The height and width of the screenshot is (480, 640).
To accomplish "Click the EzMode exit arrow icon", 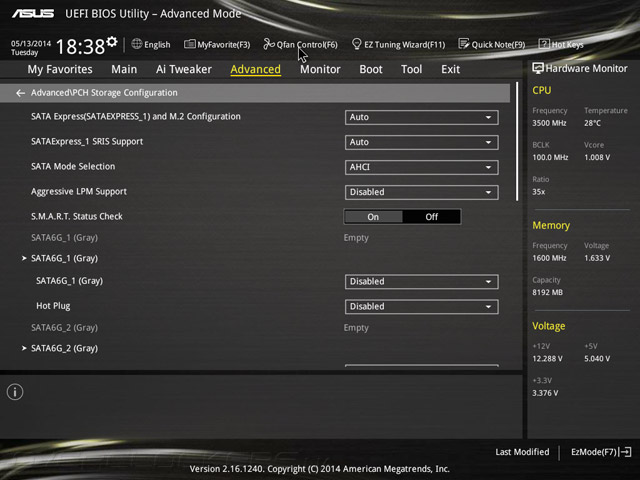I will [626, 452].
